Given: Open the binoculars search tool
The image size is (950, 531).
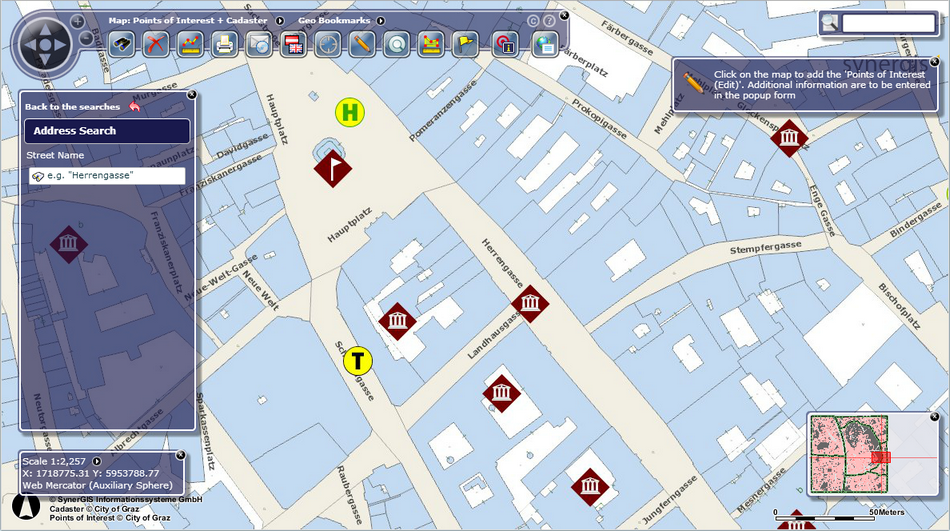Looking at the screenshot, I should tap(122, 45).
